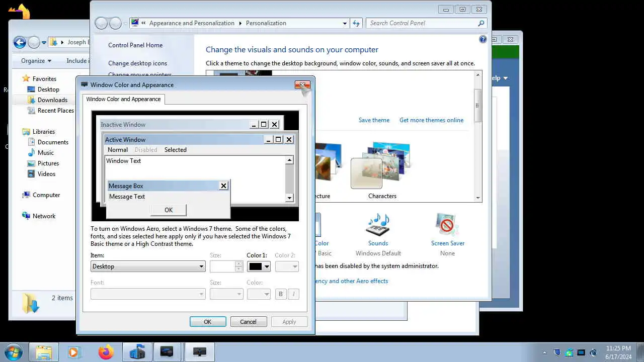Image resolution: width=644 pixels, height=362 pixels.
Task: Open the Item dropdown showing Desktop
Action: click(148, 266)
